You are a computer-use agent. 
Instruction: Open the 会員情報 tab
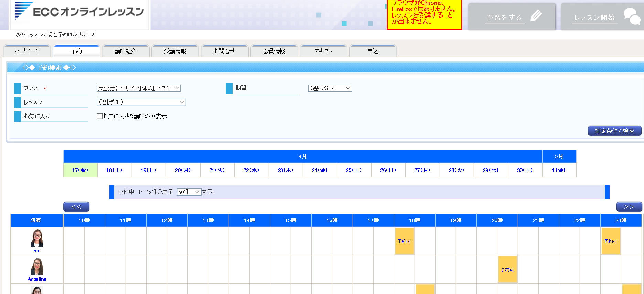[274, 51]
